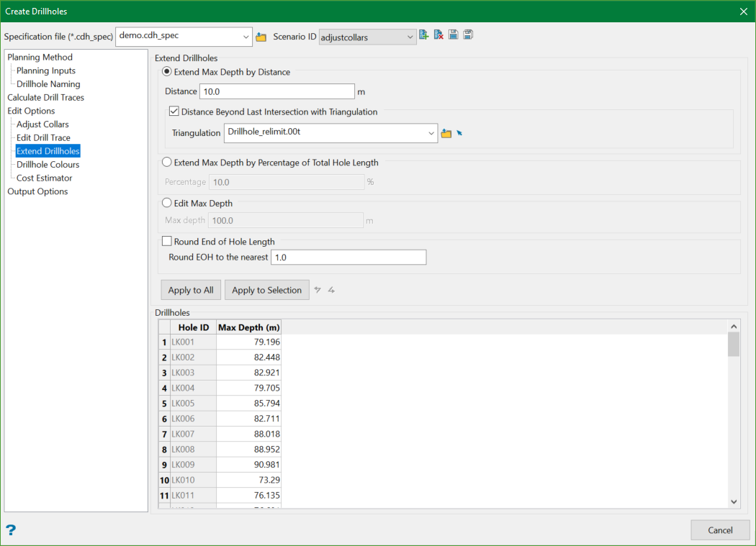Viewport: 756px width, 546px height.
Task: Click the Apply to Selection button
Action: click(266, 290)
